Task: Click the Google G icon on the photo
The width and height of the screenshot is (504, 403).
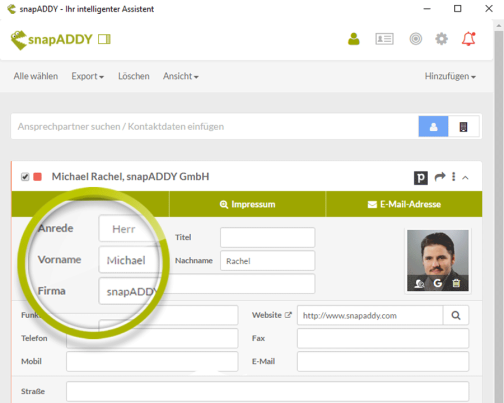Action: [437, 283]
